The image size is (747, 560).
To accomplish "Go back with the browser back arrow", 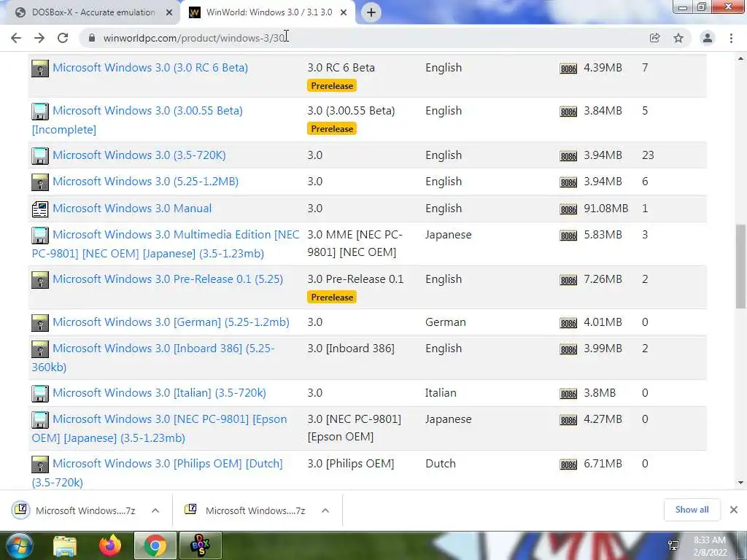I will pyautogui.click(x=16, y=38).
